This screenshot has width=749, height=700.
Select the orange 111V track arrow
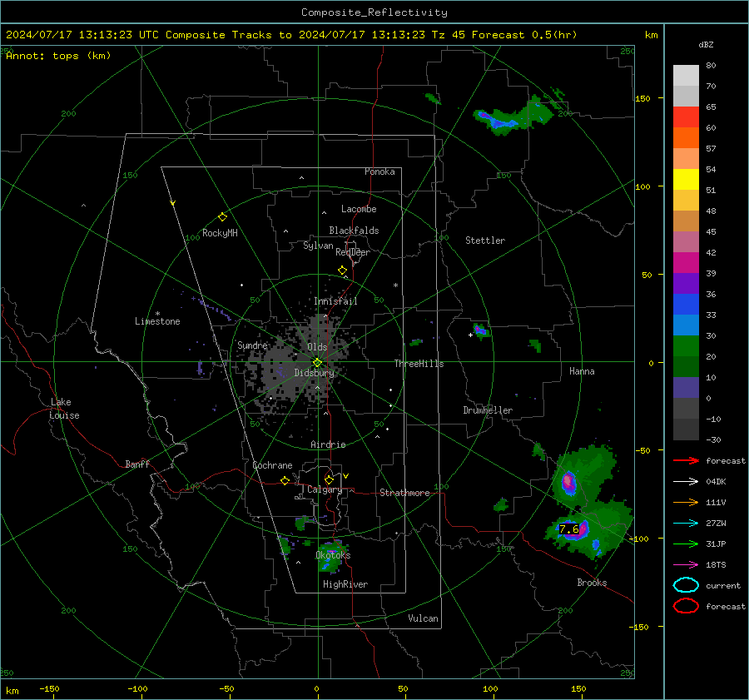pyautogui.click(x=686, y=502)
